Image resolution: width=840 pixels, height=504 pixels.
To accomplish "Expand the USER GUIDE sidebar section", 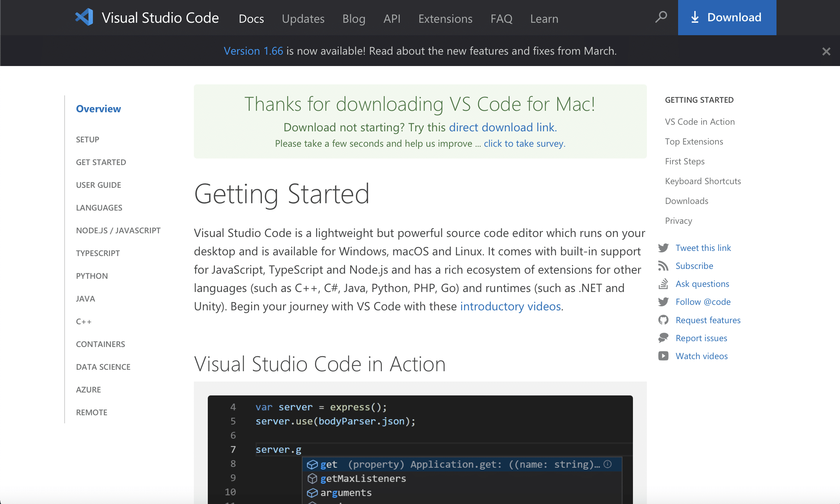I will (98, 185).
